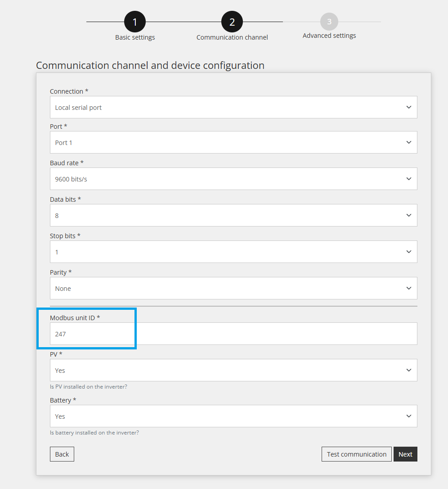
Task: Jump to step 3 Advanced settings circle
Action: (329, 22)
